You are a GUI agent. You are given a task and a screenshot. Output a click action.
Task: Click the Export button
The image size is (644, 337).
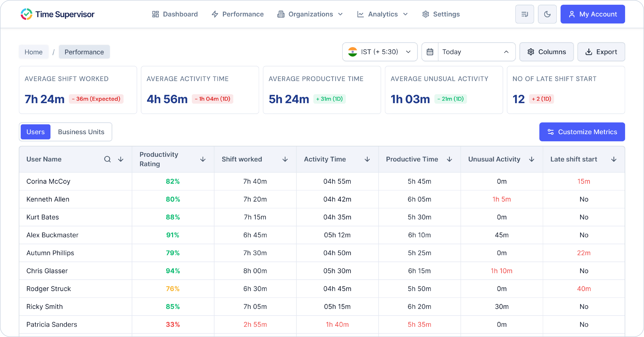[x=601, y=52]
